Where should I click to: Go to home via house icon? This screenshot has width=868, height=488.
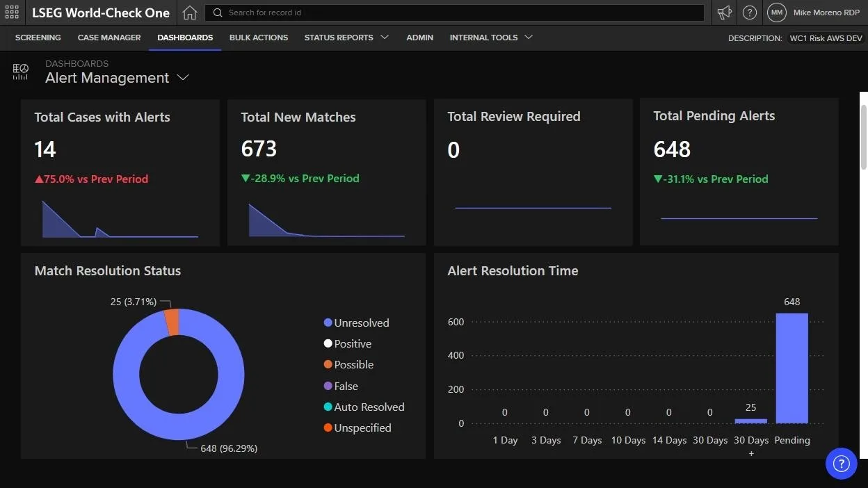pos(189,13)
